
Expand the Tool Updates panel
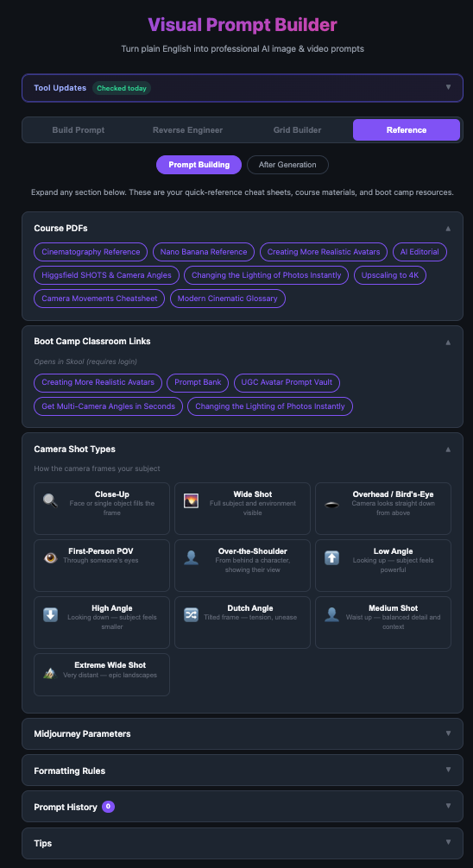pyautogui.click(x=243, y=88)
